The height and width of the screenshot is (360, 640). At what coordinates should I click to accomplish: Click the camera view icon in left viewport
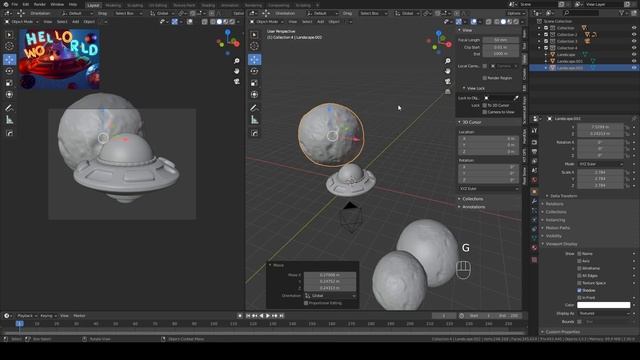(237, 81)
